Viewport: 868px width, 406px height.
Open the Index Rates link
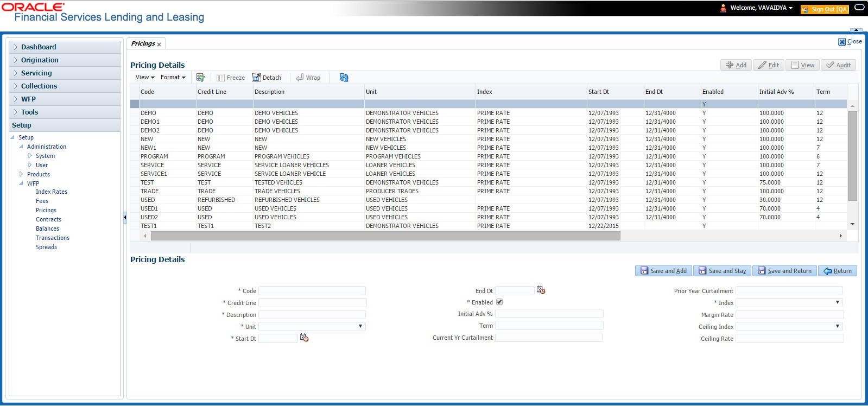(52, 192)
